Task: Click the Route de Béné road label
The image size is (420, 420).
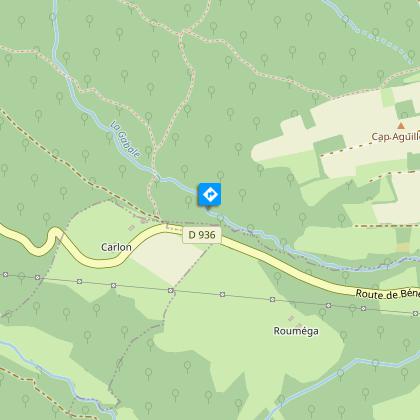Action: (x=387, y=294)
